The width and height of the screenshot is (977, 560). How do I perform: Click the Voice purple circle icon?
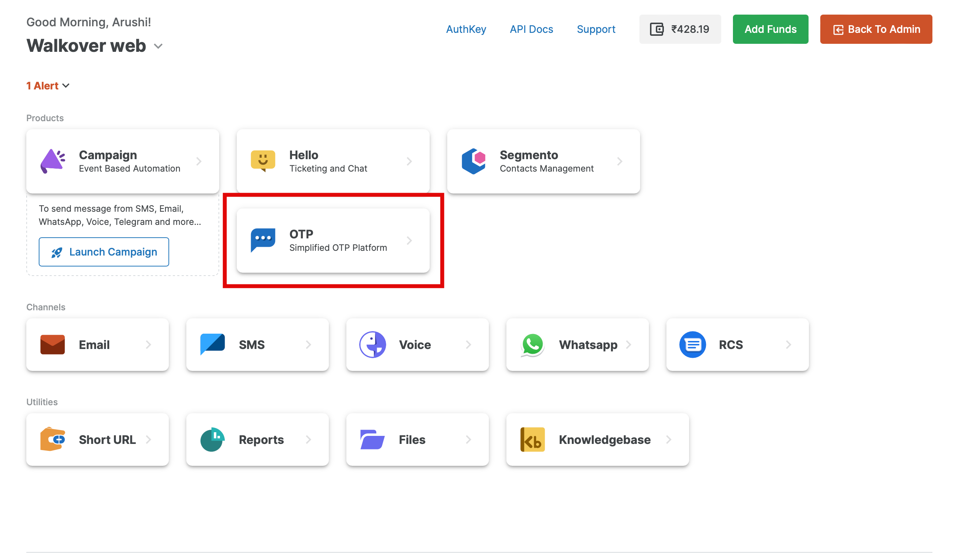pyautogui.click(x=373, y=345)
